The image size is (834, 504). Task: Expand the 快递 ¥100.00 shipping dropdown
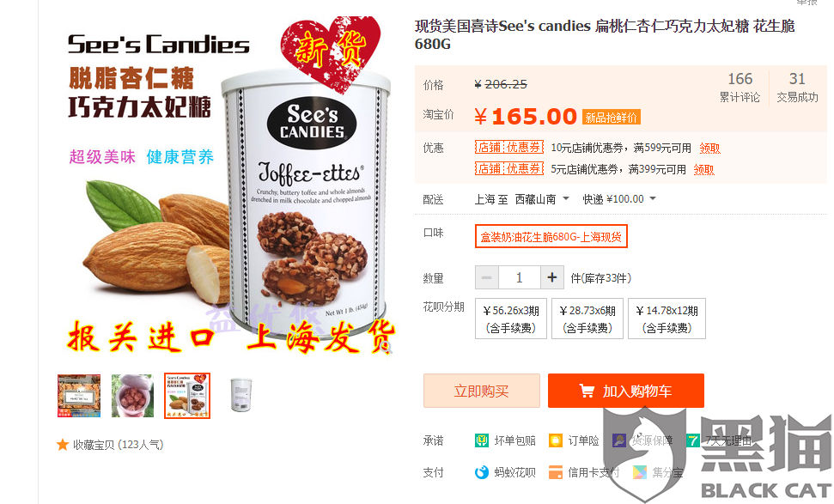(619, 199)
